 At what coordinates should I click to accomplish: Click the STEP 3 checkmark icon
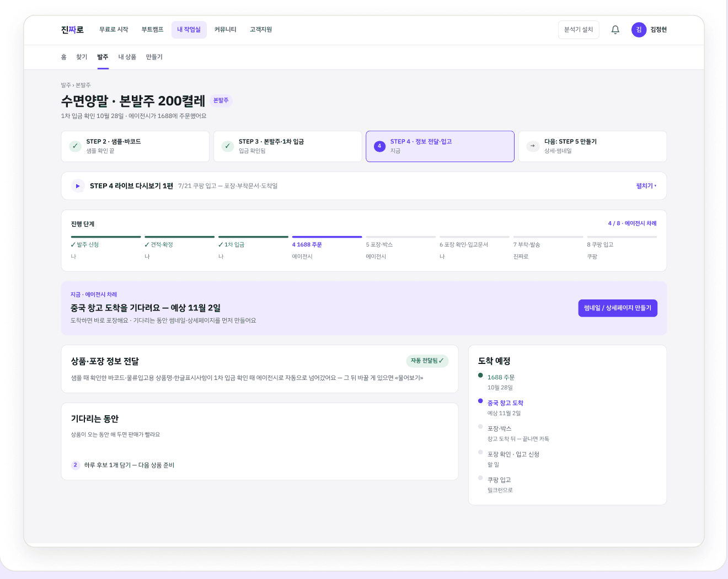pos(228,146)
